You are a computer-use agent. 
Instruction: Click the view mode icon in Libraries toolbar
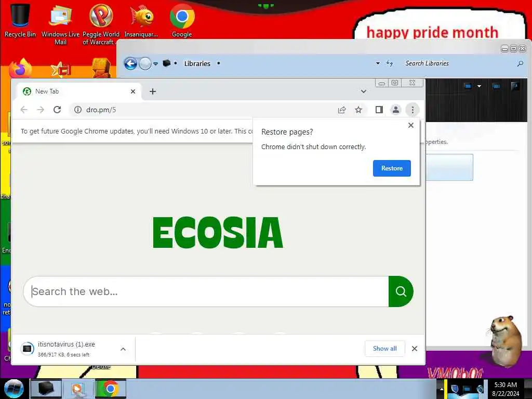point(468,86)
